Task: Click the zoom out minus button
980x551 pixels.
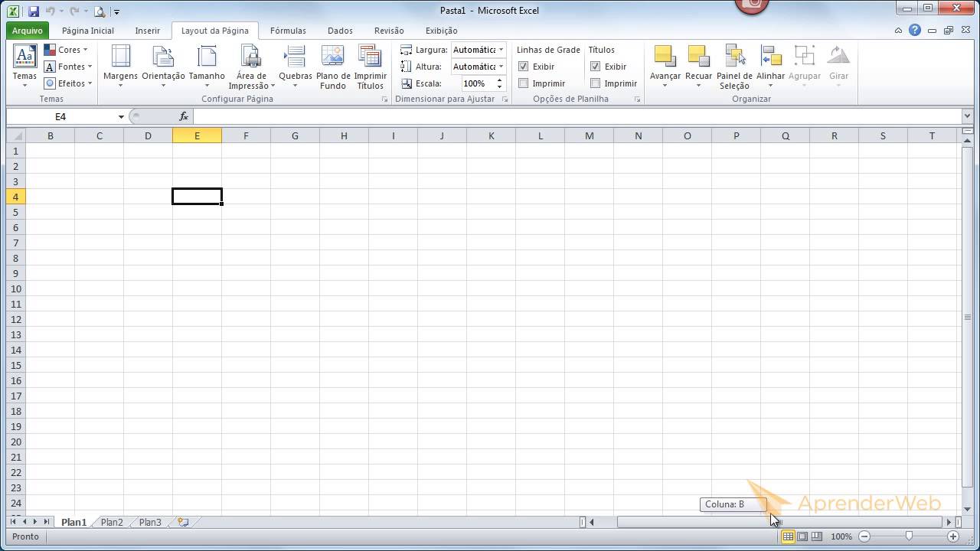Action: [x=864, y=536]
